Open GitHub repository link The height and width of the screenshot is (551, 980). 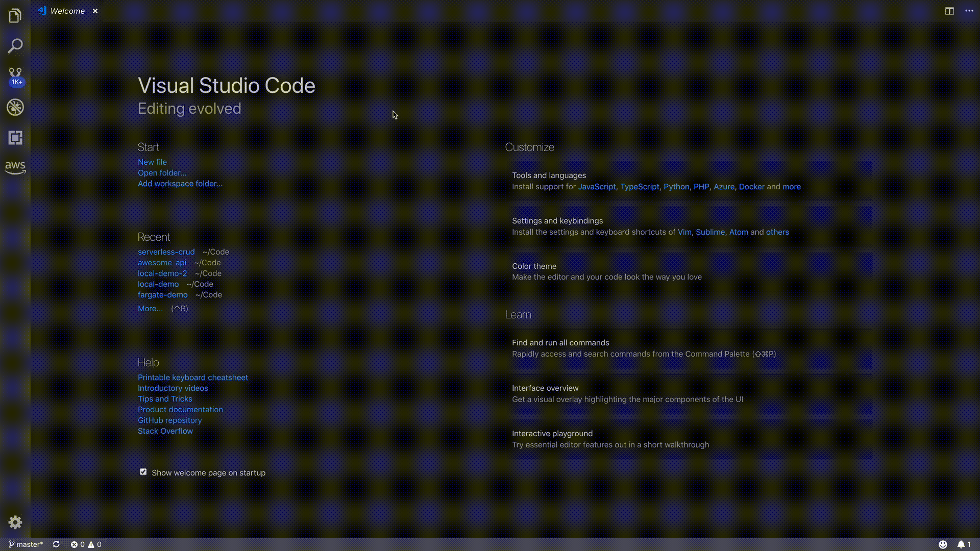170,420
